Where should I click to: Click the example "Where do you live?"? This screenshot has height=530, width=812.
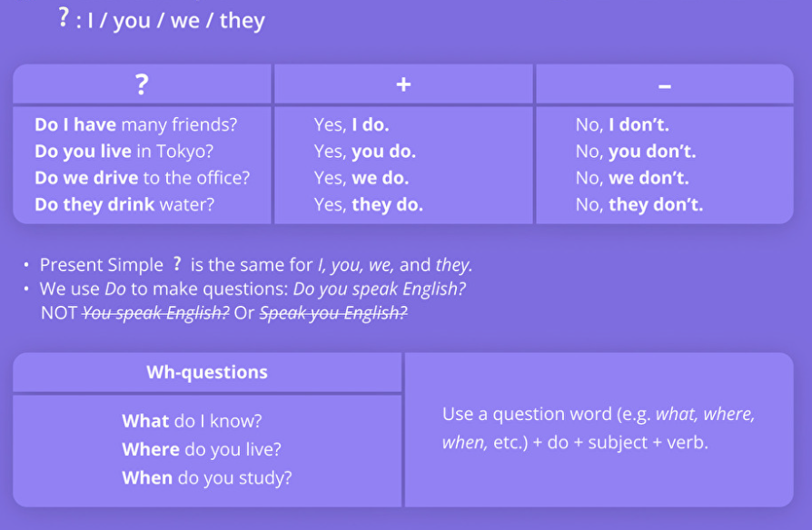[x=202, y=449]
